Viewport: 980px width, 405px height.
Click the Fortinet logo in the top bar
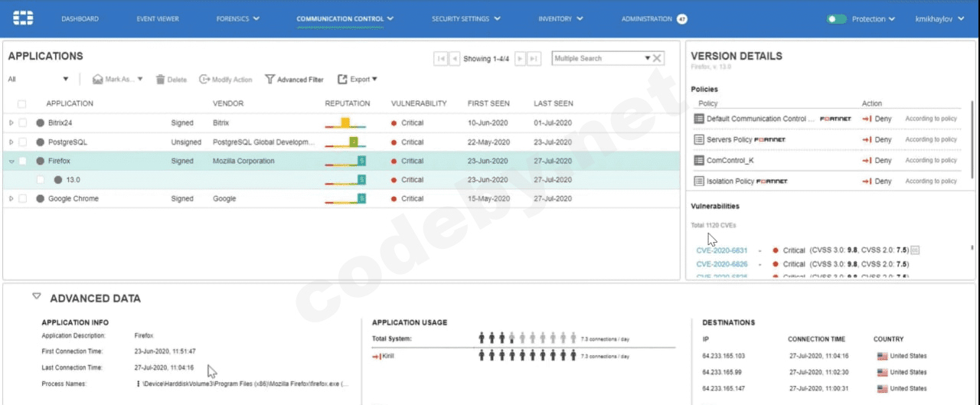[x=23, y=18]
